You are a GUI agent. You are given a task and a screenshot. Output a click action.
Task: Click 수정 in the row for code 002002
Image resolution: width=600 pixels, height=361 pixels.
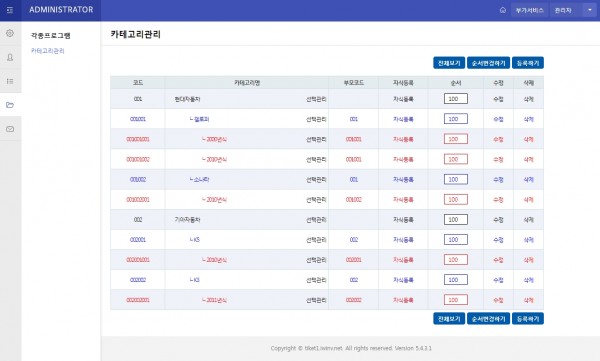pyautogui.click(x=498, y=280)
